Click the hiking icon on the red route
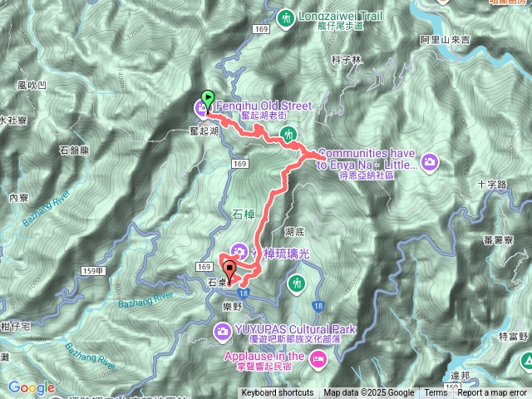This screenshot has height=399, width=532. click(x=288, y=134)
